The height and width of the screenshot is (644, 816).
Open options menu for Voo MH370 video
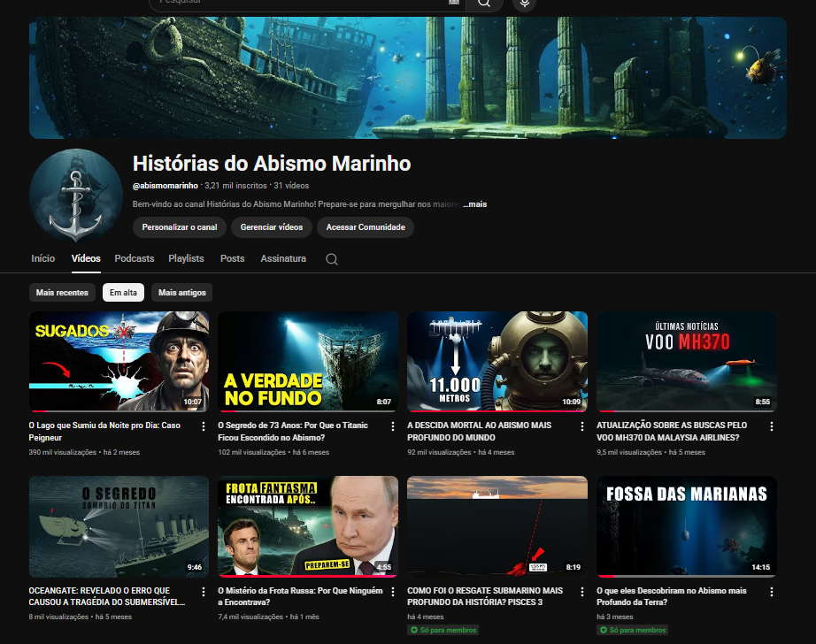(771, 426)
